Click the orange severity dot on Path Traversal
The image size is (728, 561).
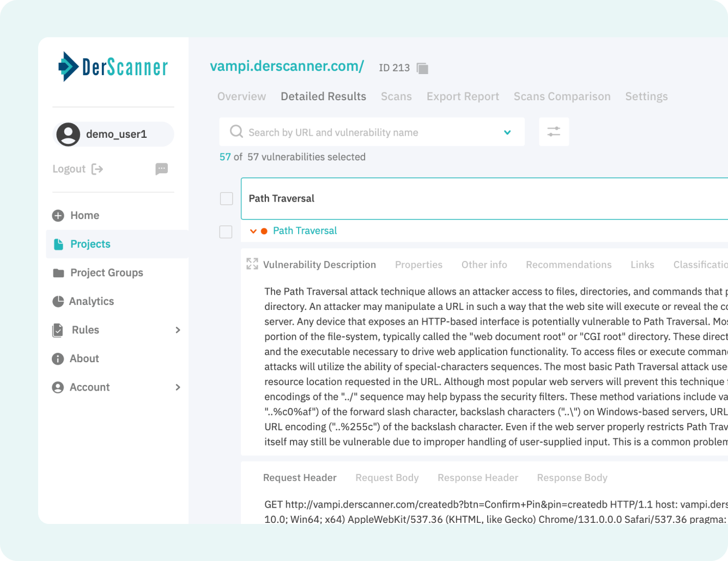pos(264,231)
